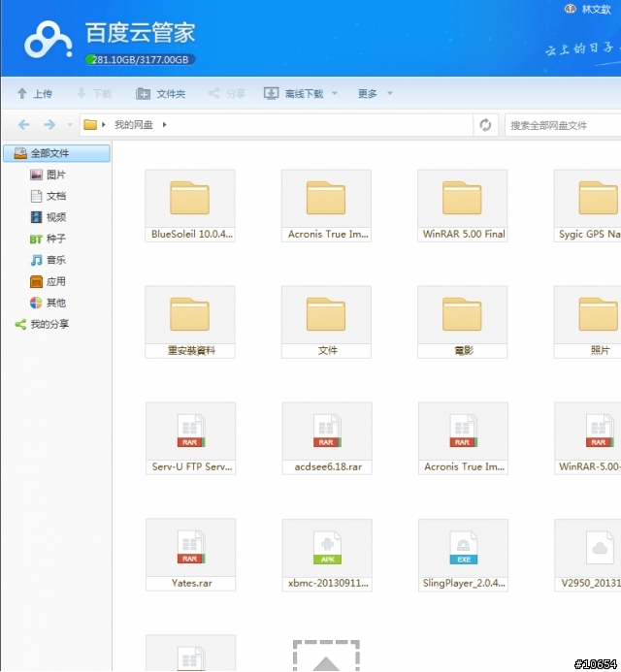
Task: Click the Yates.rar file name
Action: point(192,584)
